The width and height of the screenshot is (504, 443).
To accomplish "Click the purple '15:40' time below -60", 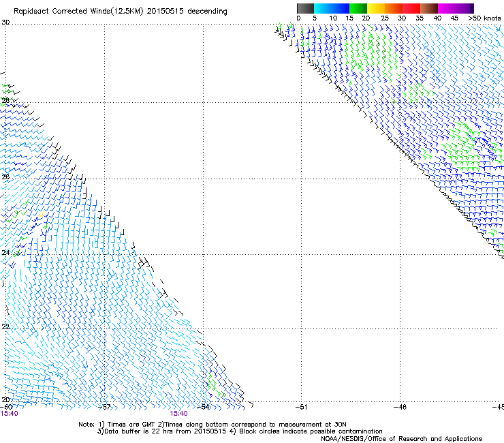I will (9, 414).
